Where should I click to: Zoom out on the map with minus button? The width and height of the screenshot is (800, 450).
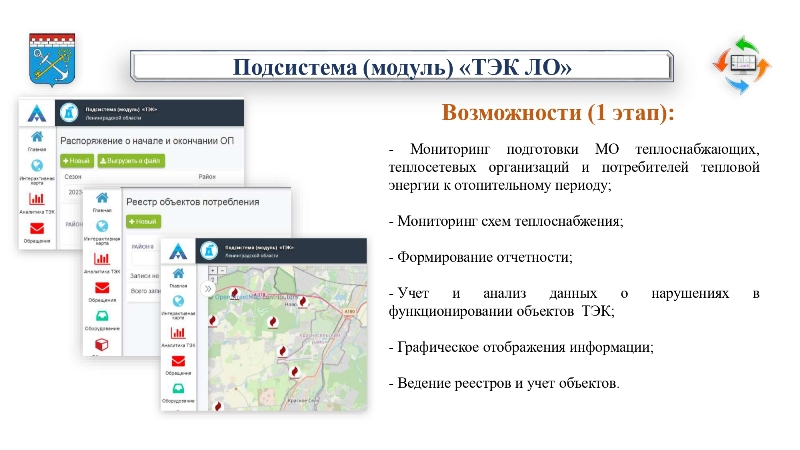click(x=222, y=270)
